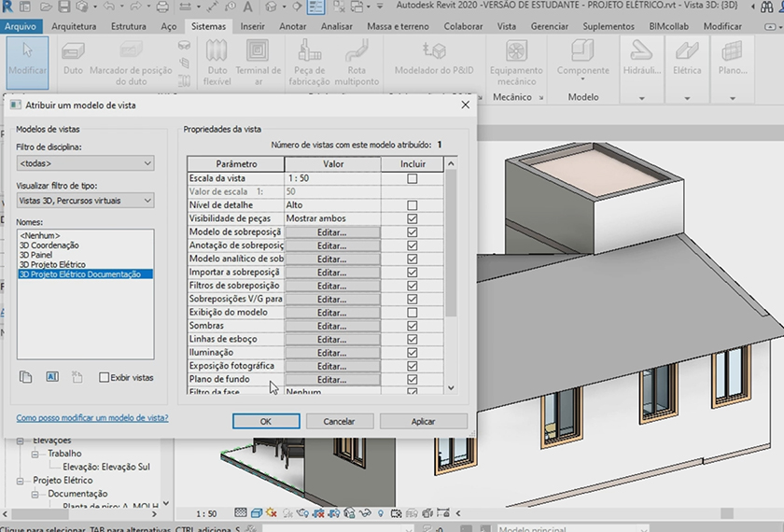
Task: Select the Duto tool in ribbon
Action: click(x=73, y=56)
